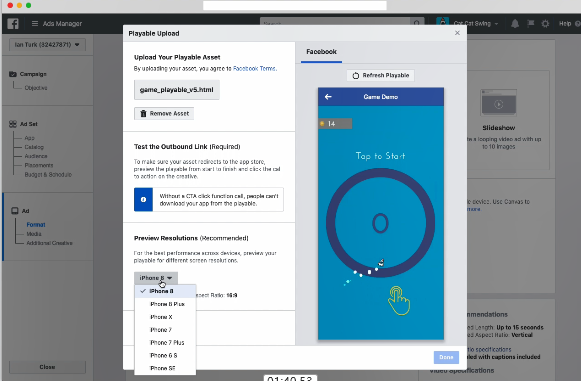The width and height of the screenshot is (581, 381).
Task: Switch to the Facebook preview tab
Action: coord(321,52)
